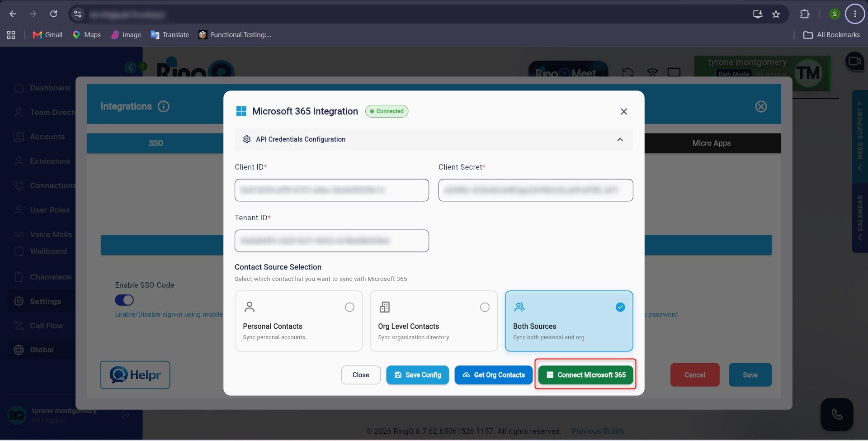The width and height of the screenshot is (868, 441).
Task: Expand the Need Support side panel
Action: click(x=859, y=137)
